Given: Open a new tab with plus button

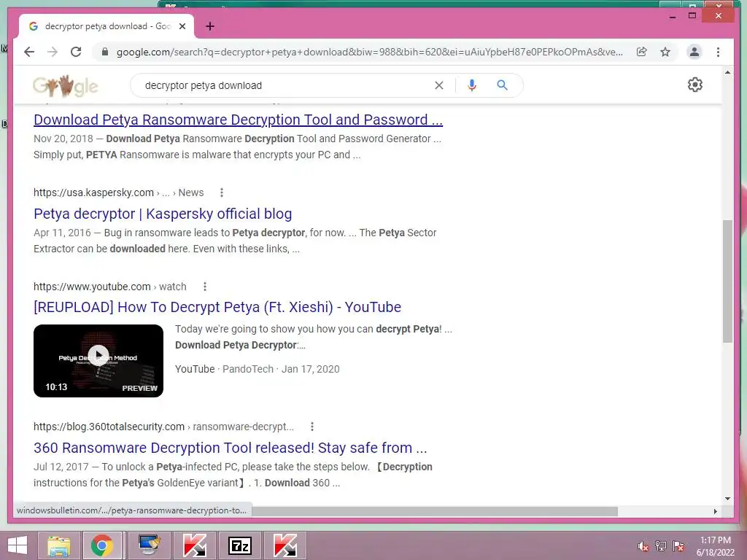Looking at the screenshot, I should pyautogui.click(x=210, y=26).
